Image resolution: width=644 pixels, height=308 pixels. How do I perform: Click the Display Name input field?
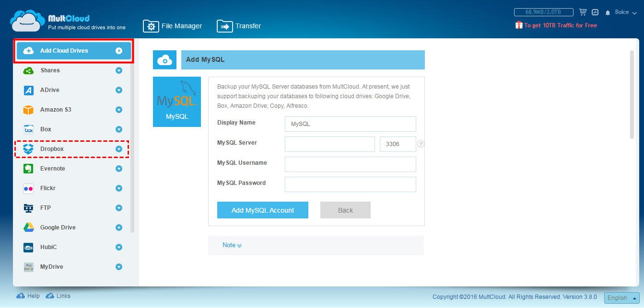351,124
